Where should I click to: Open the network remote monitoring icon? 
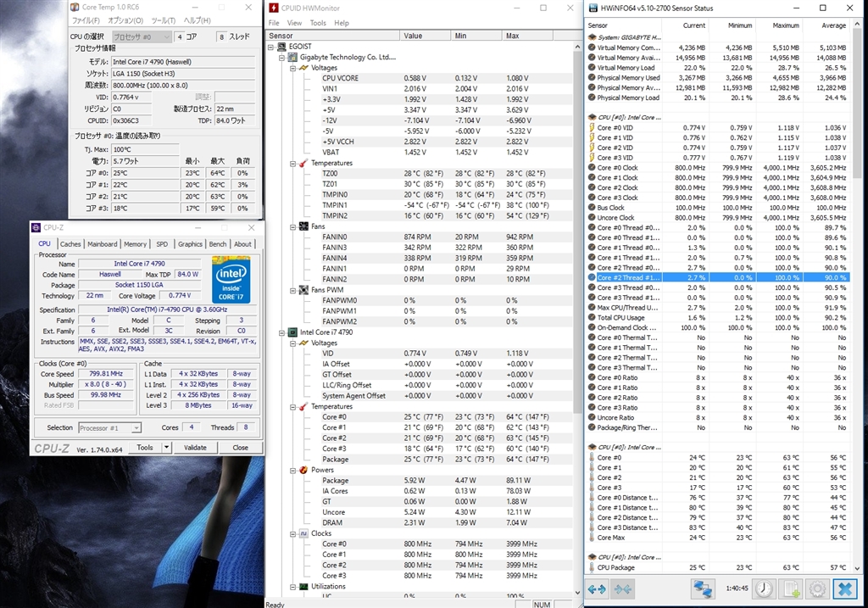[x=702, y=588]
